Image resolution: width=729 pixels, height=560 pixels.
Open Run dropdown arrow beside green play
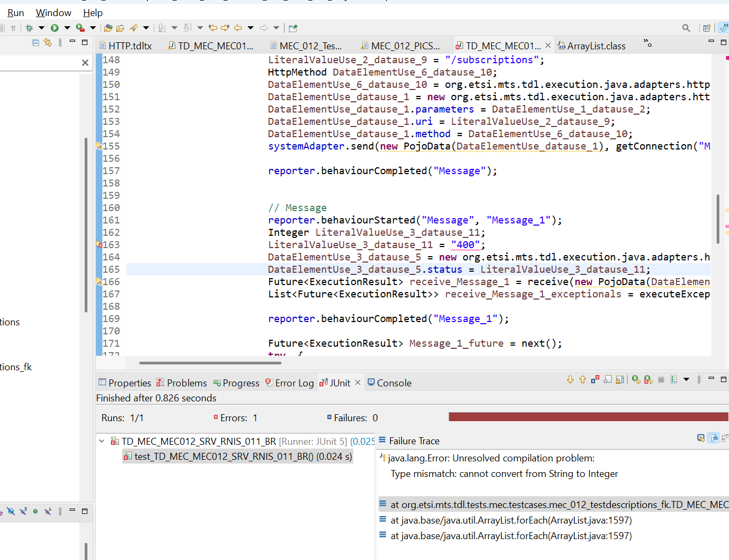(67, 28)
